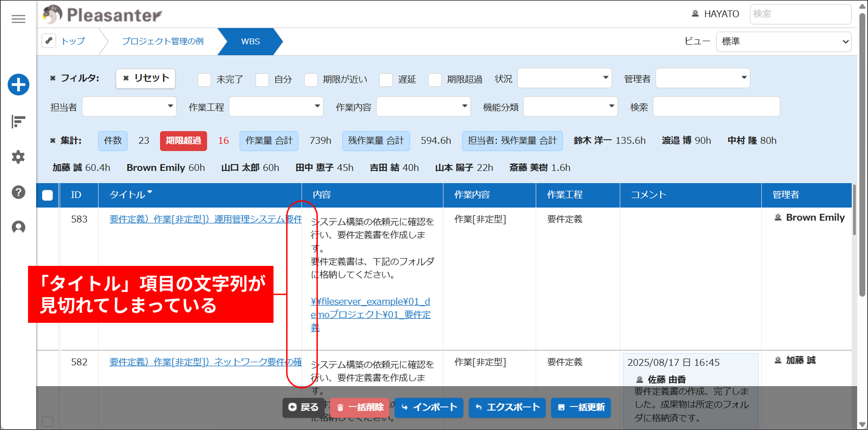Open record 582 title link
This screenshot has height=430, width=868.
[206, 362]
